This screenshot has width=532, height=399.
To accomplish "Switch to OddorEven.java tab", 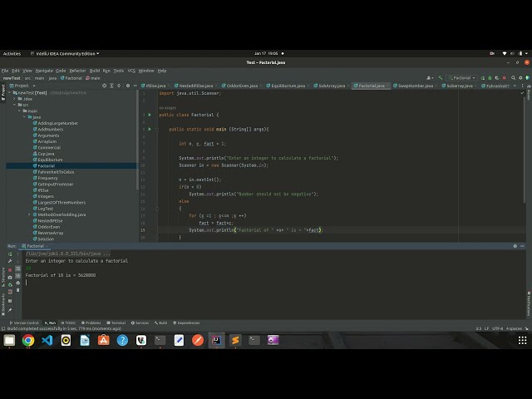I will [x=242, y=86].
